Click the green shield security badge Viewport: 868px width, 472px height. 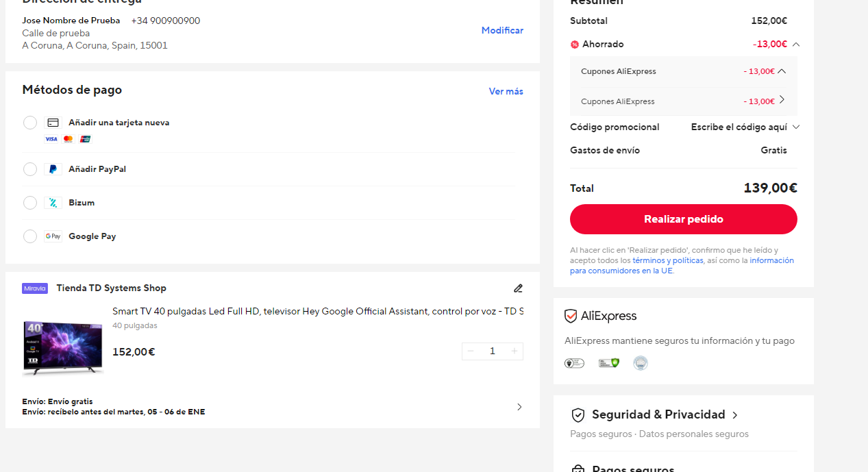(608, 363)
